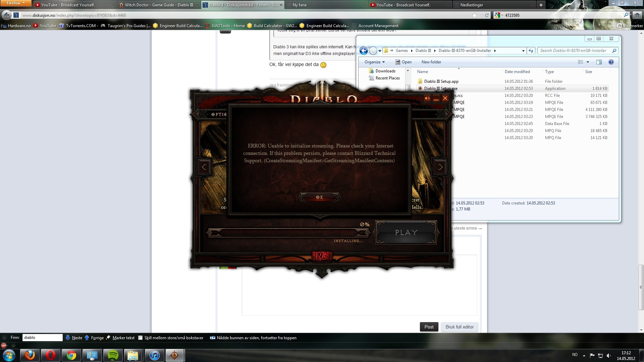Image resolution: width=644 pixels, height=362 pixels.
Task: Open Chrome from taskbar
Action: (x=71, y=355)
